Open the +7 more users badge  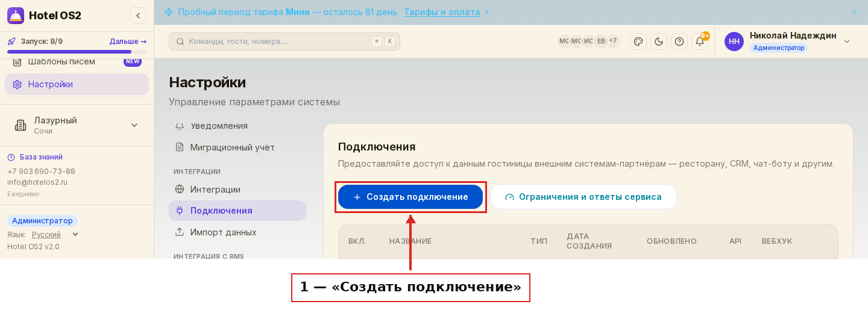point(613,41)
